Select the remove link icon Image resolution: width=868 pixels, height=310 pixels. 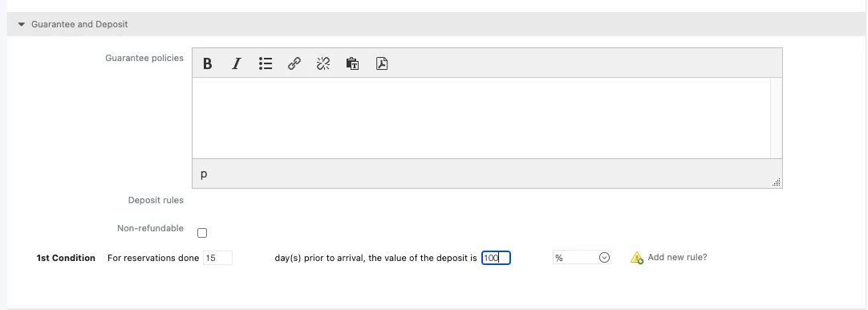click(x=323, y=63)
